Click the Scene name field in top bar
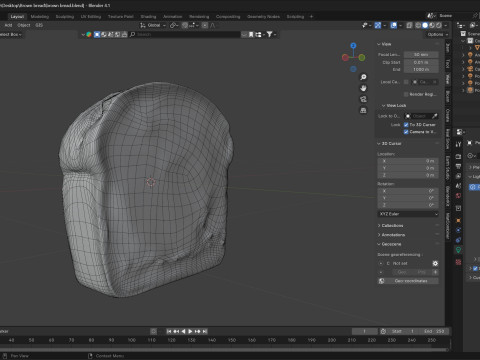480x360 pixels. point(452,16)
